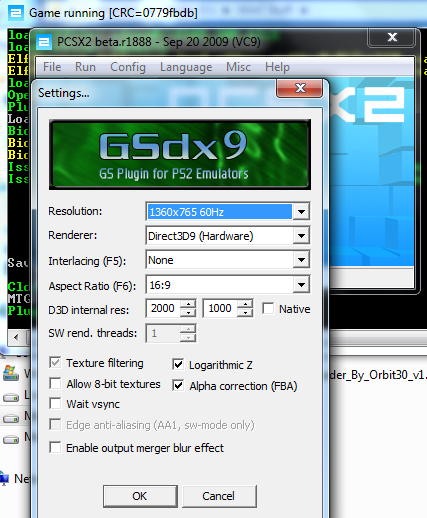The height and width of the screenshot is (518, 427).
Task: Open the Resolution dropdown list
Action: pyautogui.click(x=301, y=212)
